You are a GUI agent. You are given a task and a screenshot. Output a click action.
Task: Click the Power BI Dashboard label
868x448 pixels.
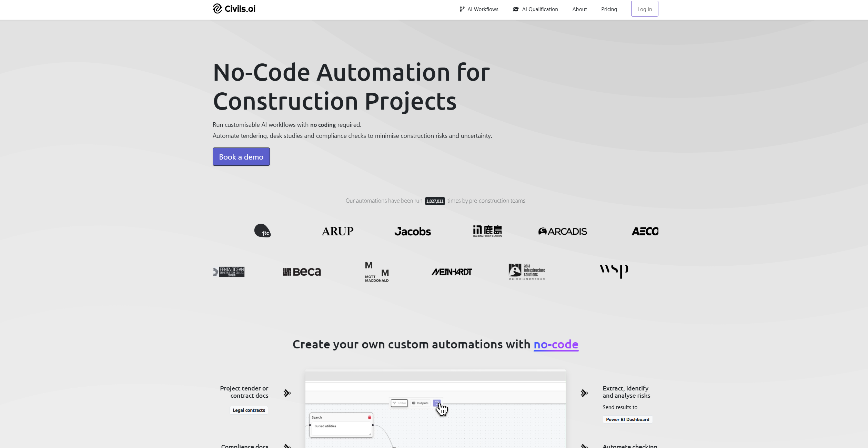pos(627,419)
